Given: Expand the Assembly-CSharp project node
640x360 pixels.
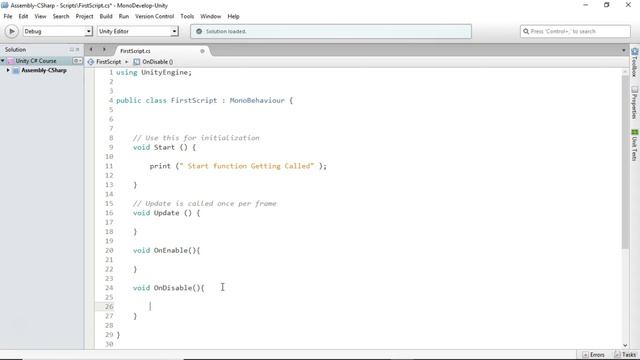Looking at the screenshot, I should click(8, 70).
